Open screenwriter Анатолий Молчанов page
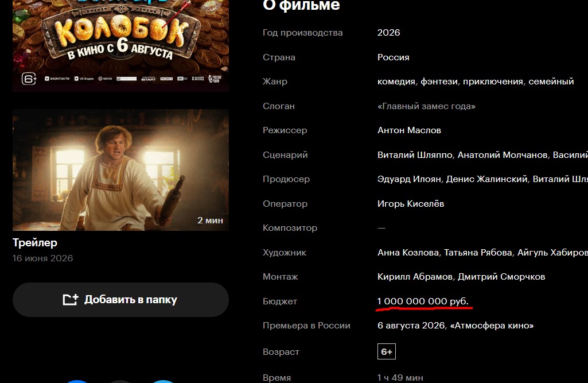This screenshot has height=383, width=588. coord(503,154)
